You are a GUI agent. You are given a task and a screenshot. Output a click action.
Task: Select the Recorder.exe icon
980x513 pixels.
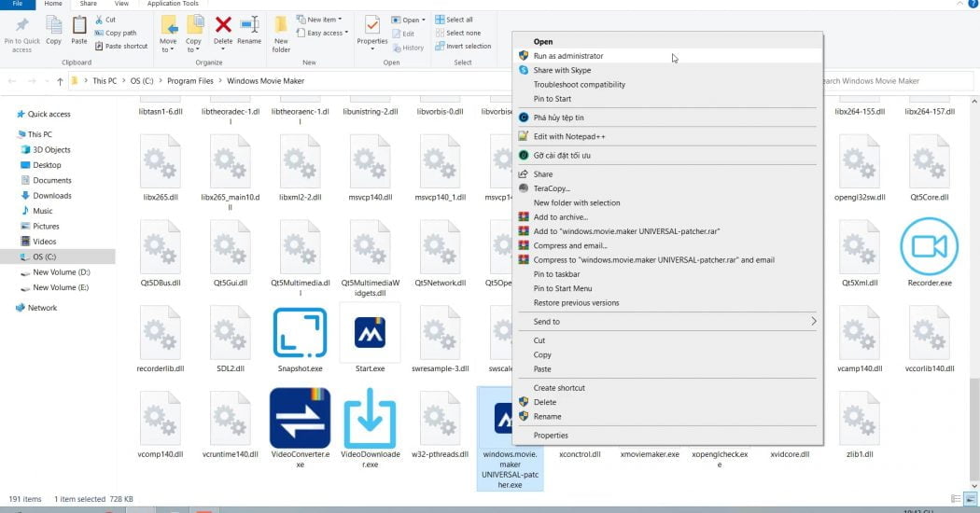930,247
